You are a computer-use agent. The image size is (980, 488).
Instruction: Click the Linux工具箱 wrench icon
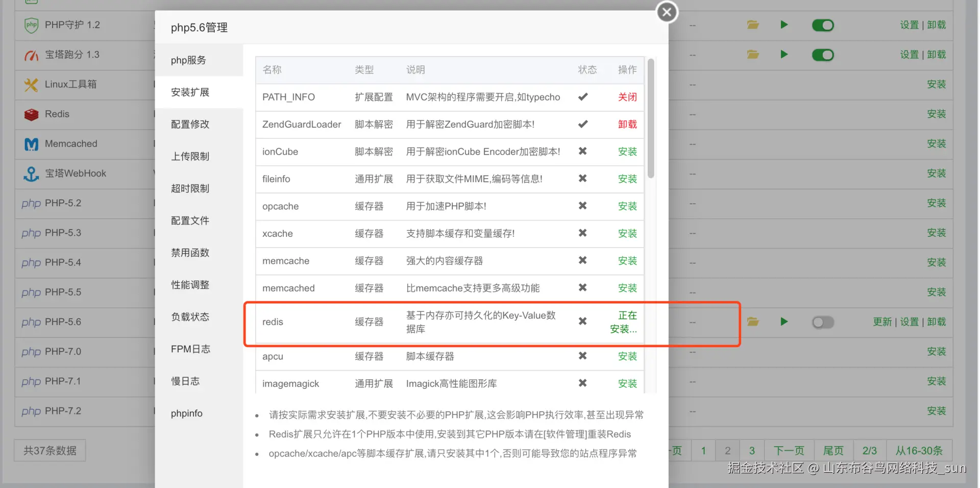(x=31, y=84)
